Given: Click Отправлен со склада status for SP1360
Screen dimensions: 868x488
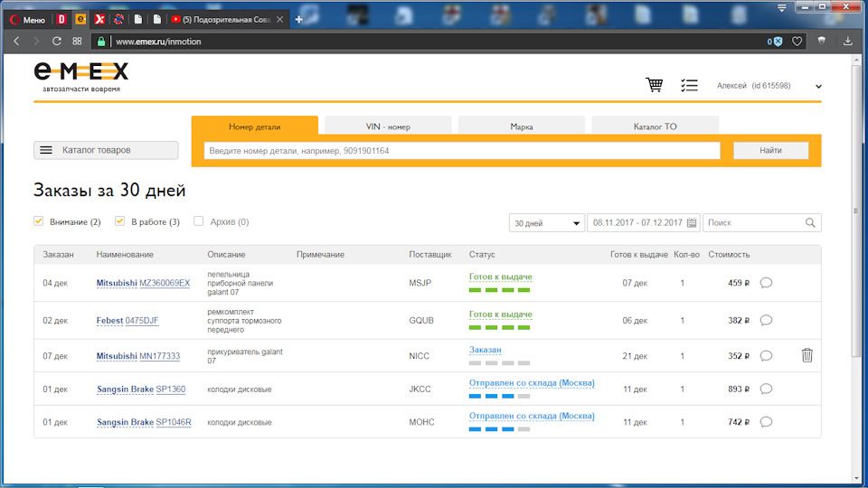Looking at the screenshot, I should [x=532, y=383].
